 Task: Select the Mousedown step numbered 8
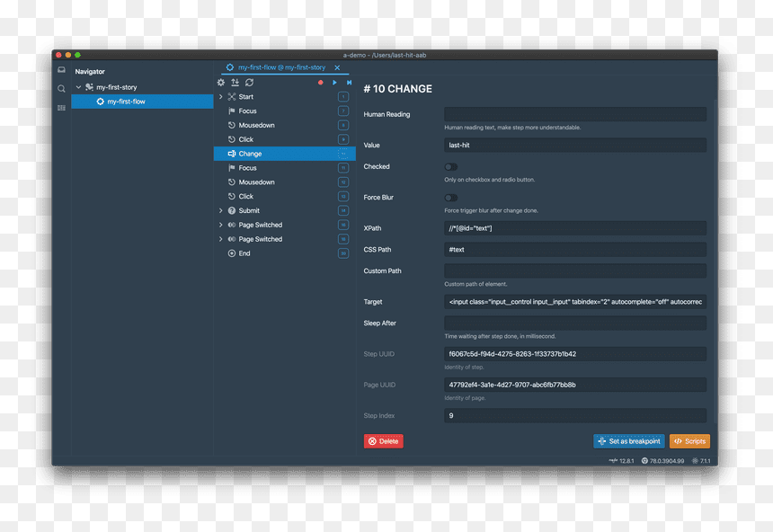[x=285, y=125]
